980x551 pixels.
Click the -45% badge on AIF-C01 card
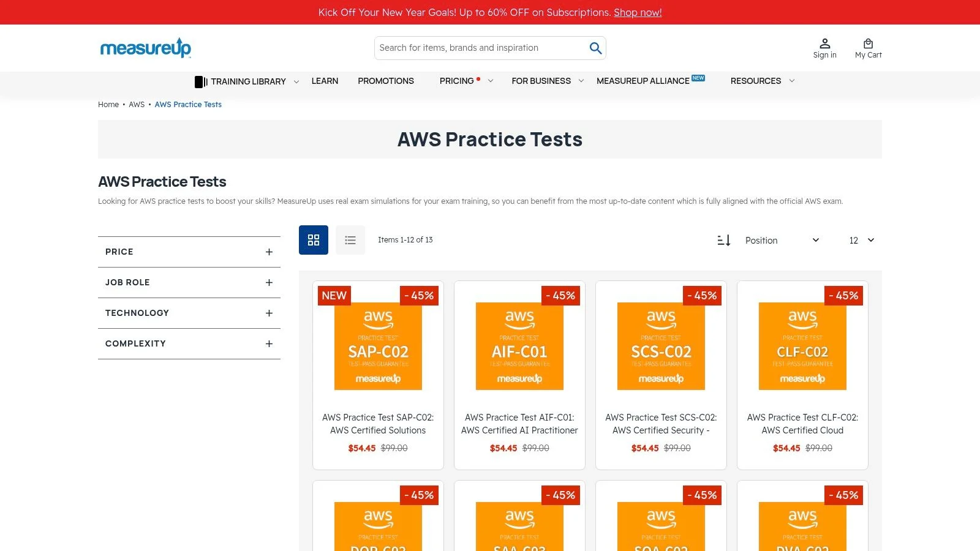pos(560,295)
